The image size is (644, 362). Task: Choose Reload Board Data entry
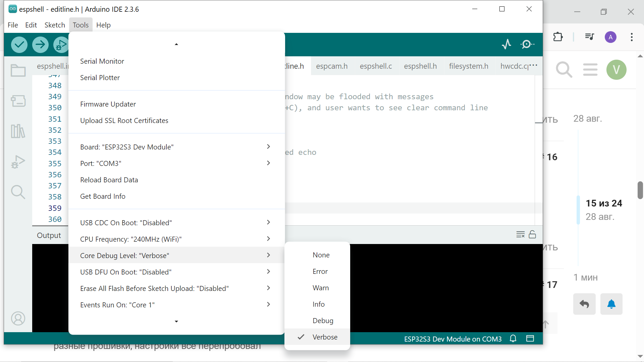[176, 180]
